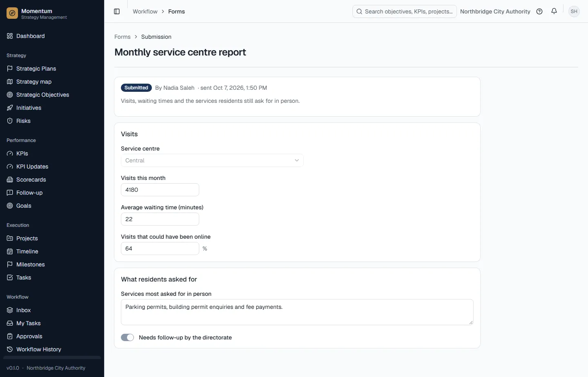
Task: Click the Inbox layers icon
Action: [10, 310]
